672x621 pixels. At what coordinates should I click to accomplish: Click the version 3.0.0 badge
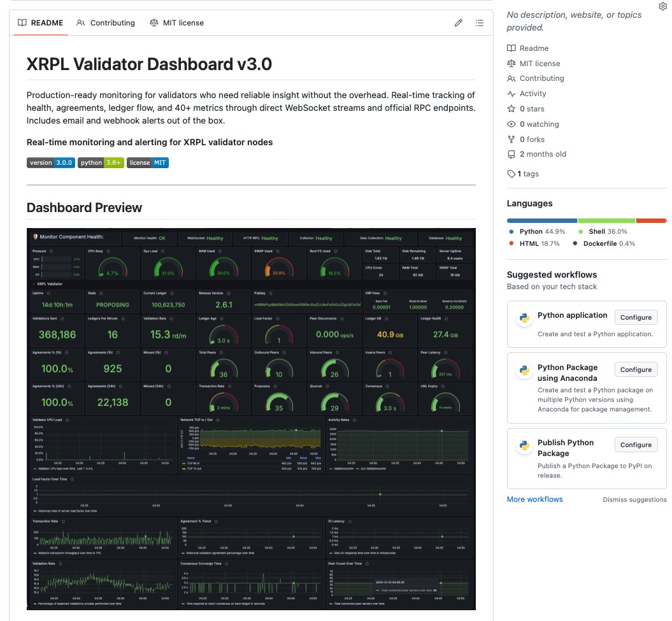(x=51, y=162)
